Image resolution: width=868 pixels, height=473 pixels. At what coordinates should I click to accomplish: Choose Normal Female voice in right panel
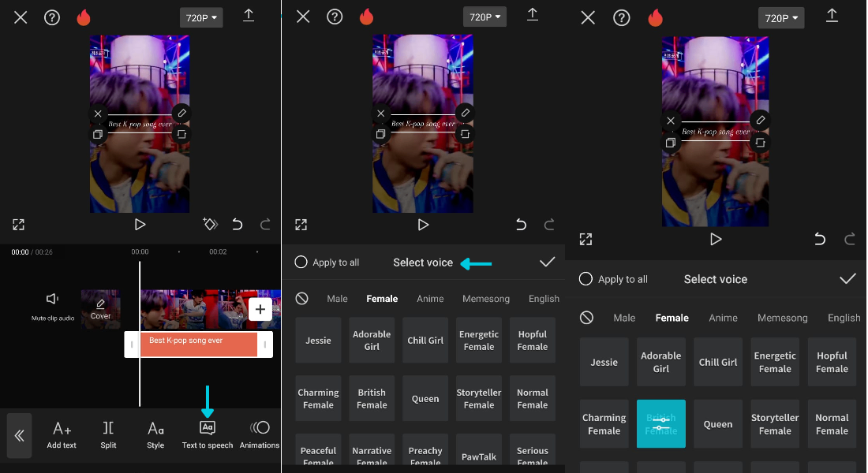[832, 424]
